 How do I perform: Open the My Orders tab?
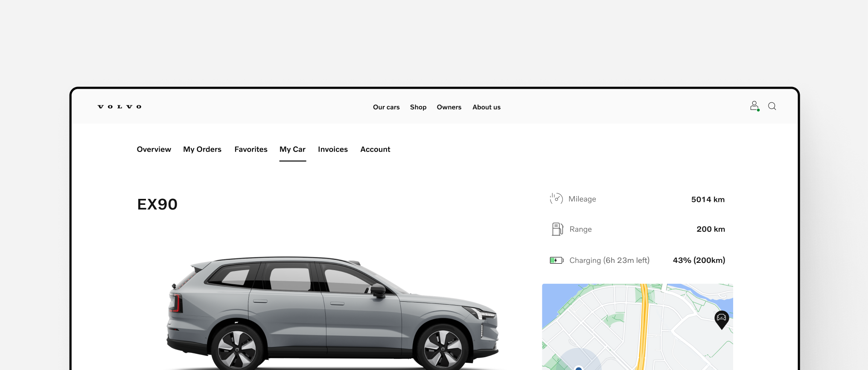[202, 149]
